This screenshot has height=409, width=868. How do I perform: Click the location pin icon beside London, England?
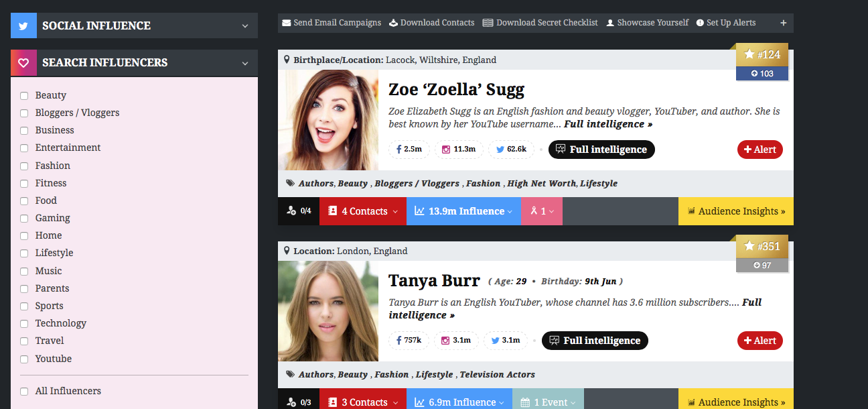[x=287, y=251]
